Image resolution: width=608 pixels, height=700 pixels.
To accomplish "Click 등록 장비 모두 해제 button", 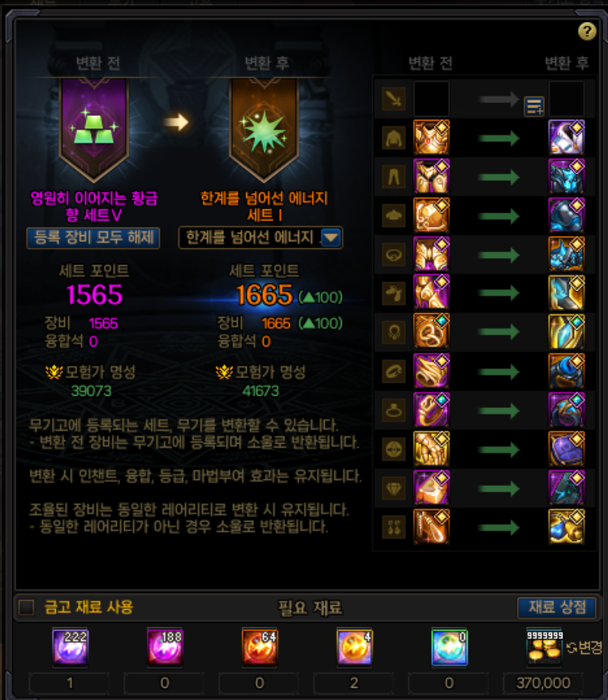I will pyautogui.click(x=93, y=238).
